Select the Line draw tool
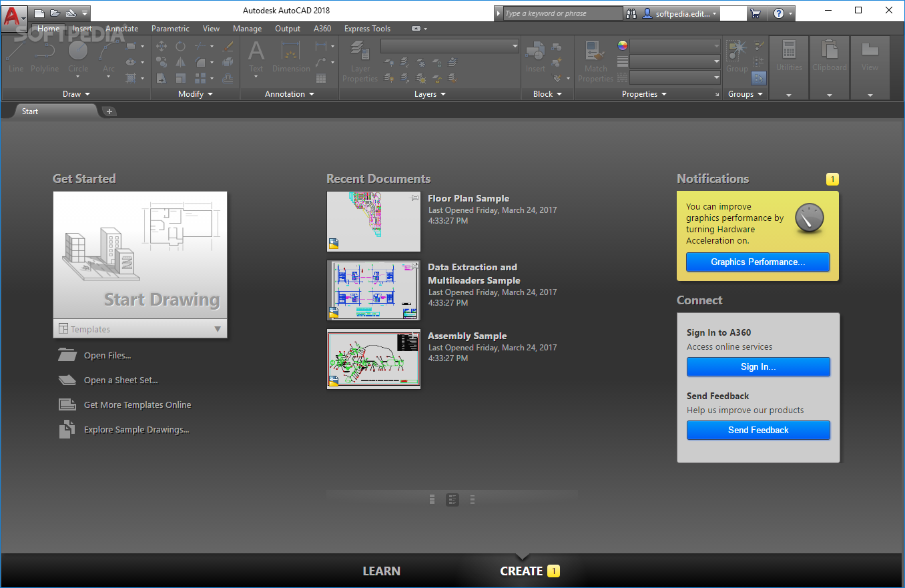 coord(16,56)
